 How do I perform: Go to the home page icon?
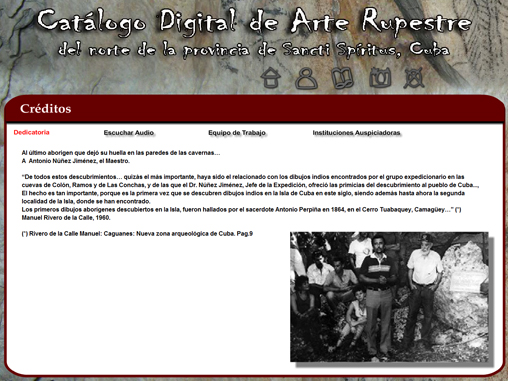(x=270, y=78)
